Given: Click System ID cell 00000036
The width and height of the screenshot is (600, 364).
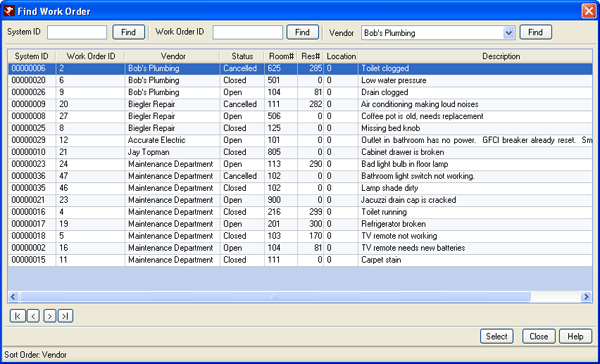Looking at the screenshot, I should (x=32, y=176).
